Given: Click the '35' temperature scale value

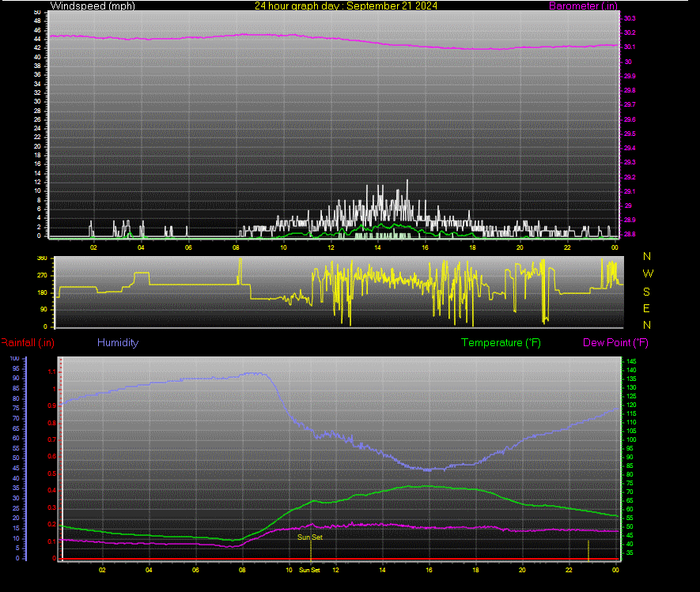Looking at the screenshot, I should [630, 552].
